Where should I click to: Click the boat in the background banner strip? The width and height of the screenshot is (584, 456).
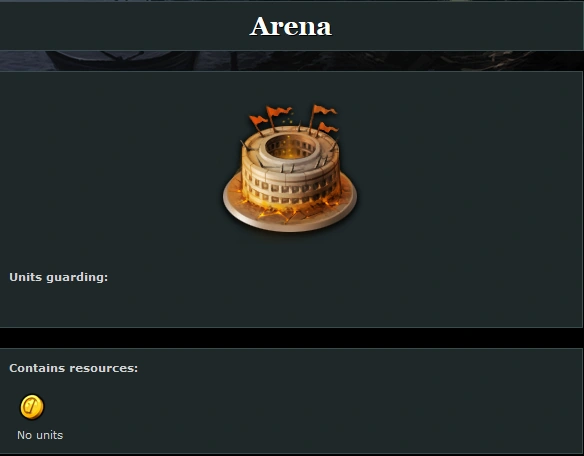coord(123,60)
